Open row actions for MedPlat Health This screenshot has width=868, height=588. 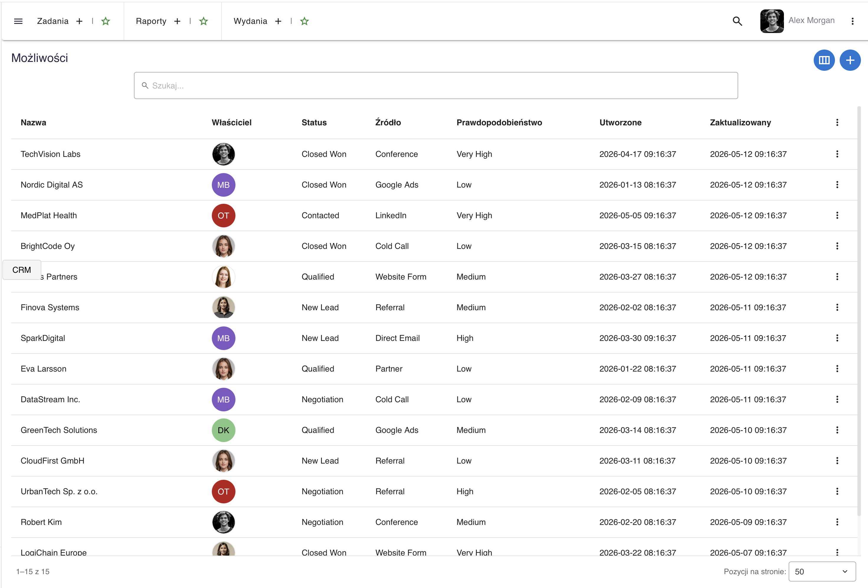click(837, 216)
